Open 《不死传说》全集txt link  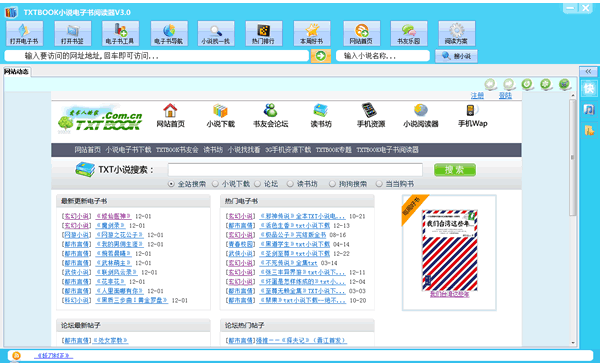point(289,263)
